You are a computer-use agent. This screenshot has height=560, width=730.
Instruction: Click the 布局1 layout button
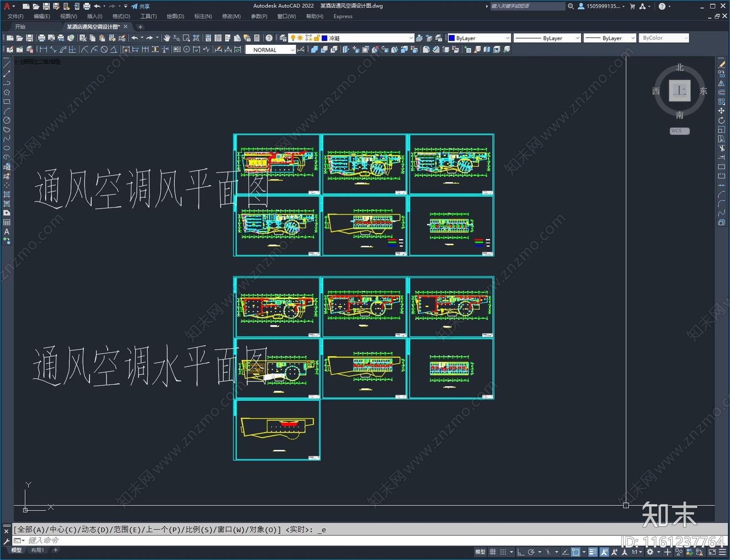pos(38,550)
